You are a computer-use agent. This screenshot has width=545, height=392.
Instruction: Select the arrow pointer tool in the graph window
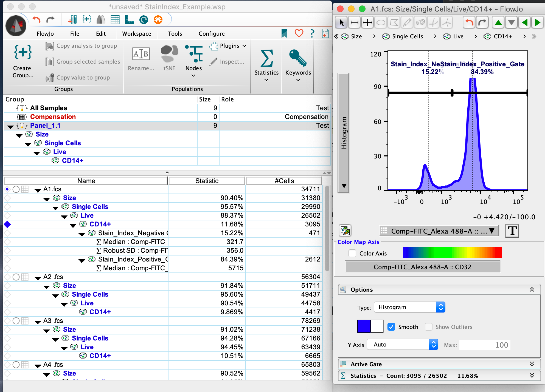coord(341,22)
